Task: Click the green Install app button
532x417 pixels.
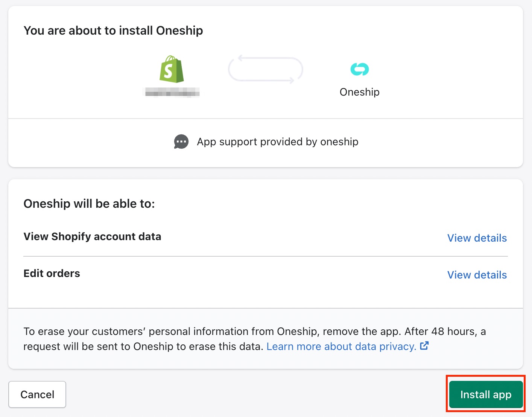Action: click(x=486, y=394)
